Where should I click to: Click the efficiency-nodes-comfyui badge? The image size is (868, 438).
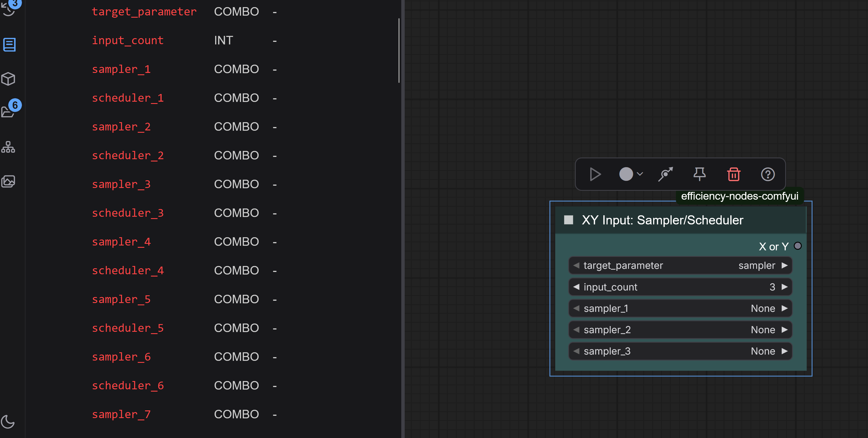pyautogui.click(x=740, y=196)
